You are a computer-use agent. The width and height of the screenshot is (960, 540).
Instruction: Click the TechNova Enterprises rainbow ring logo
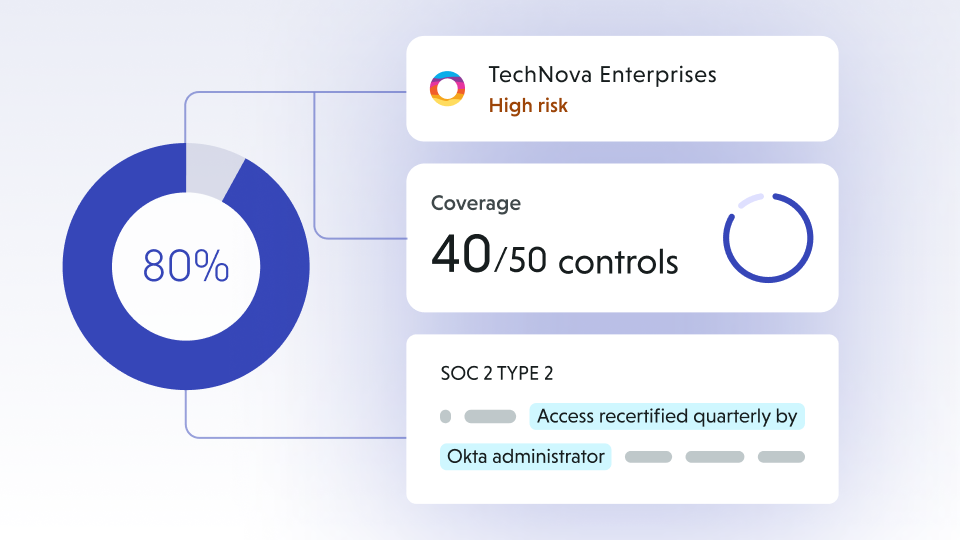(447, 88)
